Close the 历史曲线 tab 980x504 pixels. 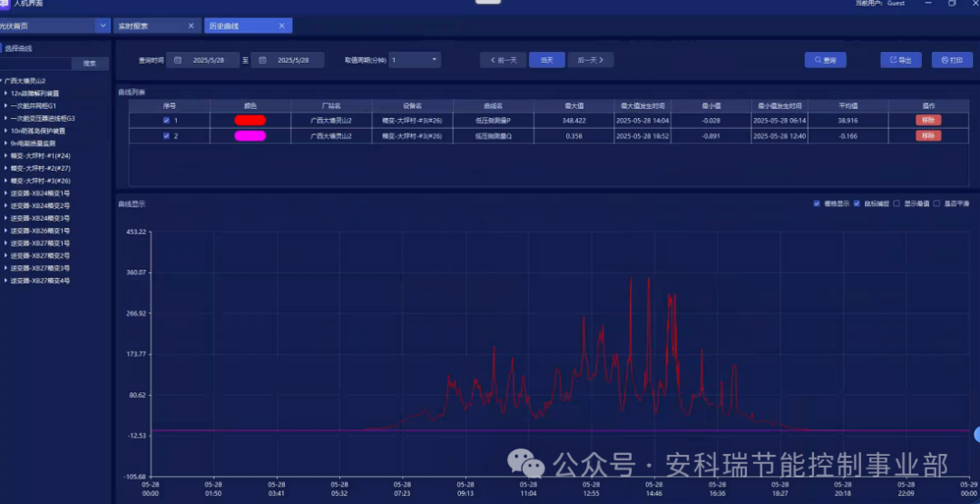pyautogui.click(x=282, y=25)
